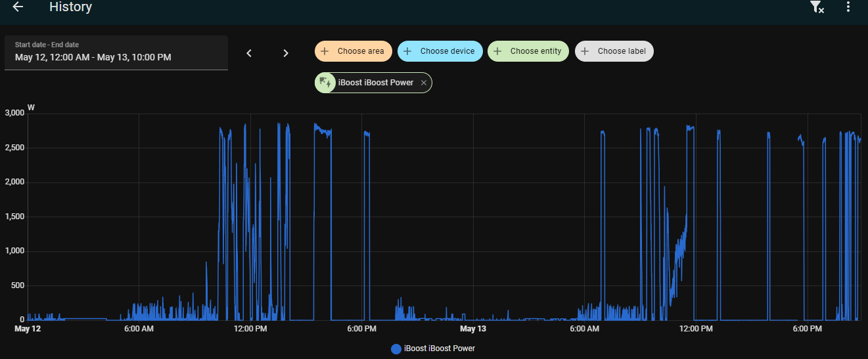This screenshot has height=359, width=868.
Task: Click the 3,000 y-axis label
Action: pos(14,113)
